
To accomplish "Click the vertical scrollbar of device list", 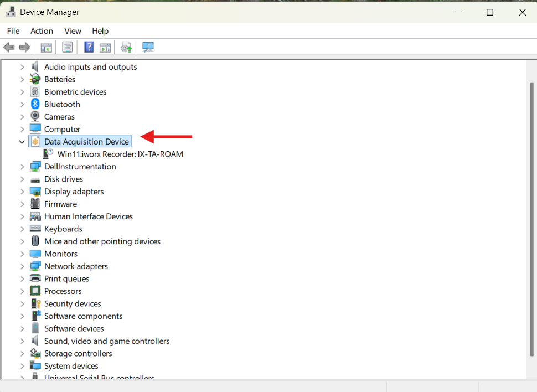I will click(x=532, y=221).
